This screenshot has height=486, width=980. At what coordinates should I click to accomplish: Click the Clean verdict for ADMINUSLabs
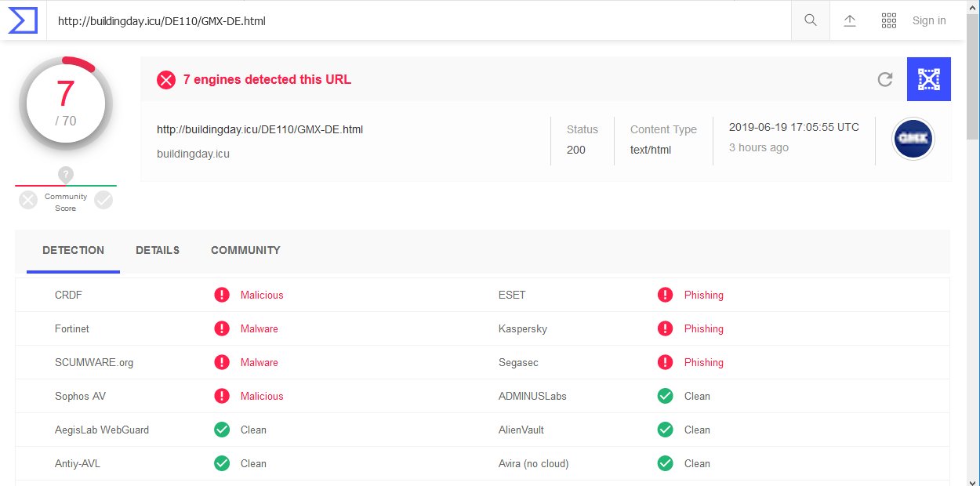(697, 396)
